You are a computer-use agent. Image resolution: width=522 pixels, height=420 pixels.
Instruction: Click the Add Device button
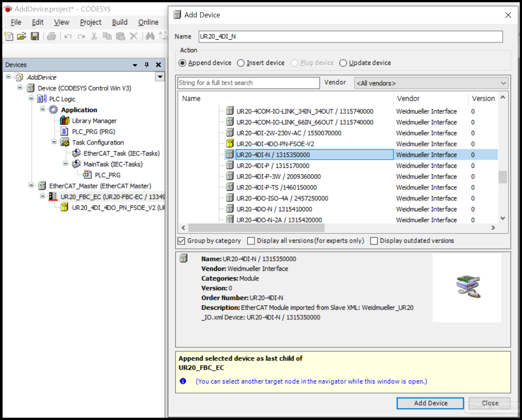click(x=431, y=403)
